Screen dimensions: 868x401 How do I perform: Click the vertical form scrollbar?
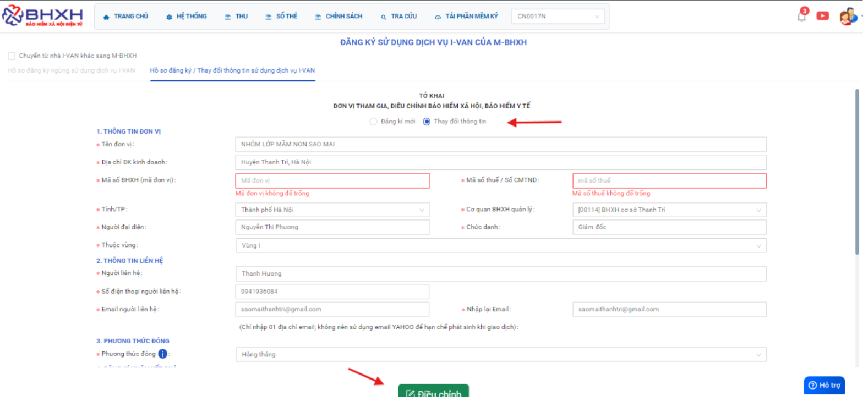(x=856, y=172)
